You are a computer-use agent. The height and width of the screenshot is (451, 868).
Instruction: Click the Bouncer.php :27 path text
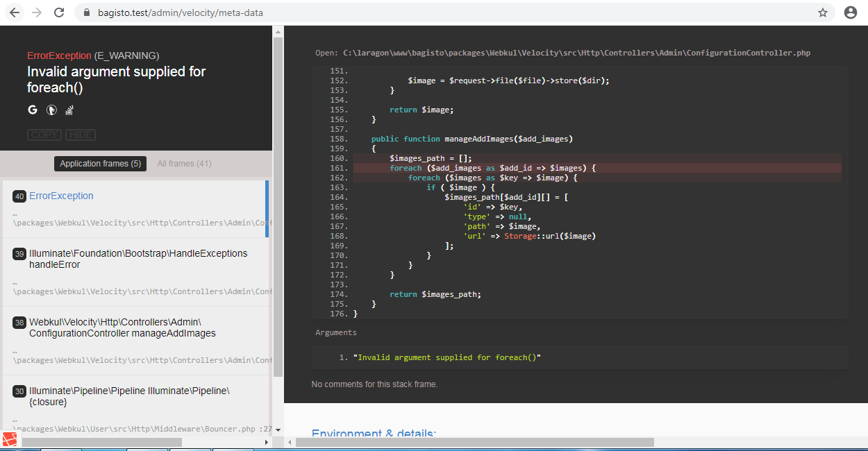point(142,429)
